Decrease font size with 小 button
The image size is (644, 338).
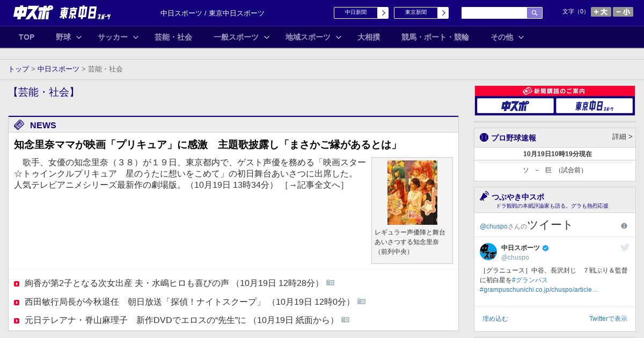(623, 12)
